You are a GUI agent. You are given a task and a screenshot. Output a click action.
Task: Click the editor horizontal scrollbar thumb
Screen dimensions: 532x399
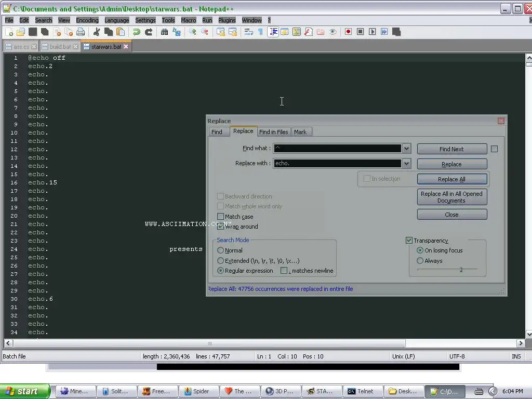pos(209,343)
